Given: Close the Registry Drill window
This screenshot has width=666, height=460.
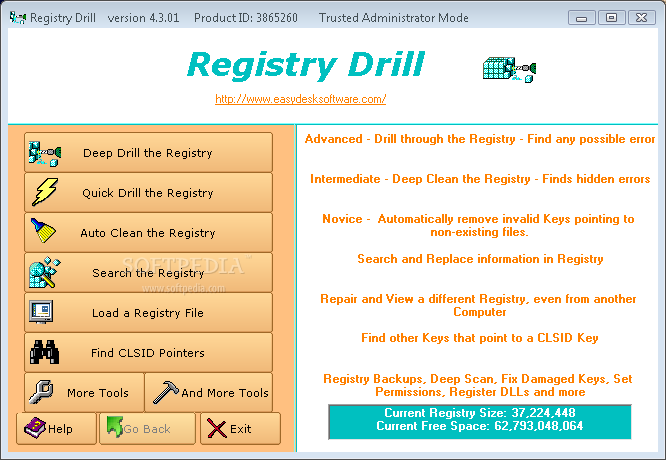Looking at the screenshot, I should click(641, 18).
